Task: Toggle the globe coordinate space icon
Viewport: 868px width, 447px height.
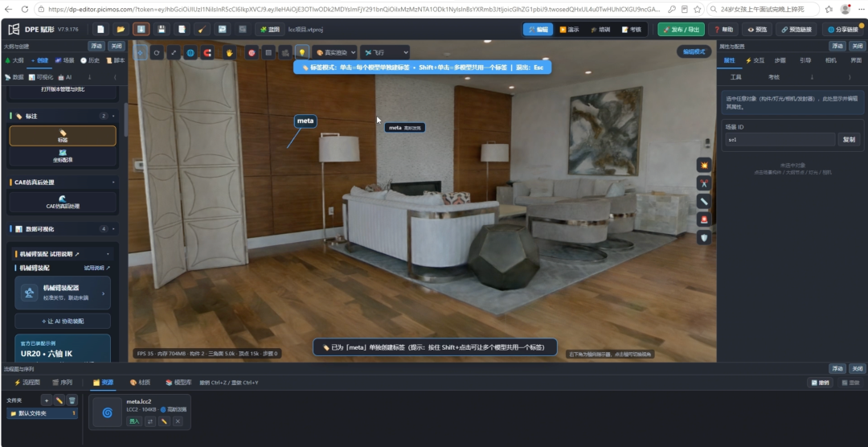Action: tap(190, 52)
